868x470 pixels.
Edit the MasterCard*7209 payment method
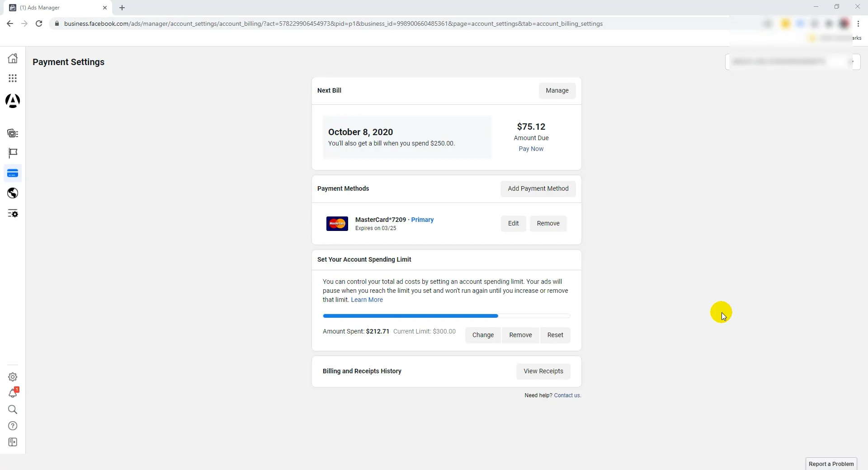pos(513,224)
